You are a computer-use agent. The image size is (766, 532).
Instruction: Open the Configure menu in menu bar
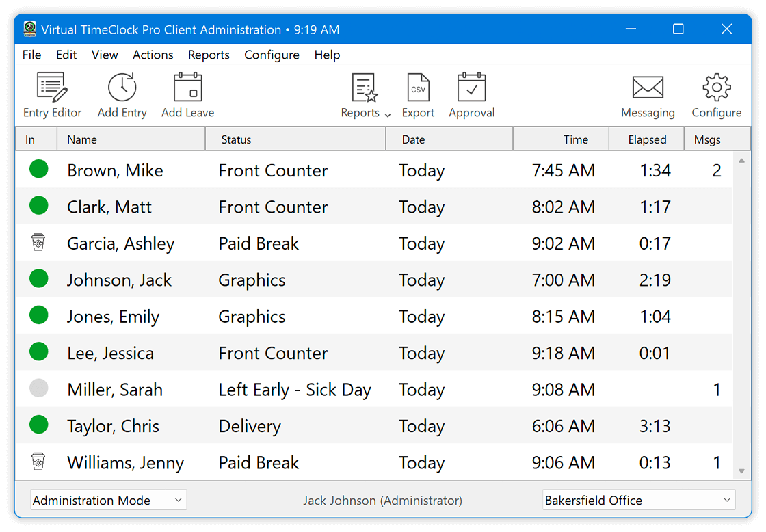[x=272, y=55]
